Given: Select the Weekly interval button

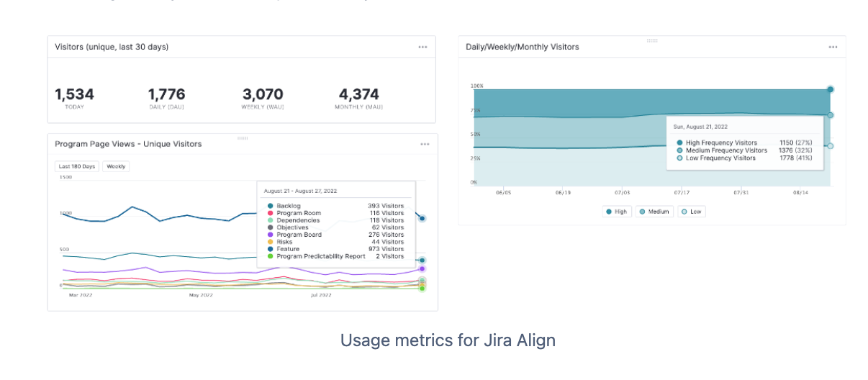Looking at the screenshot, I should tap(116, 166).
